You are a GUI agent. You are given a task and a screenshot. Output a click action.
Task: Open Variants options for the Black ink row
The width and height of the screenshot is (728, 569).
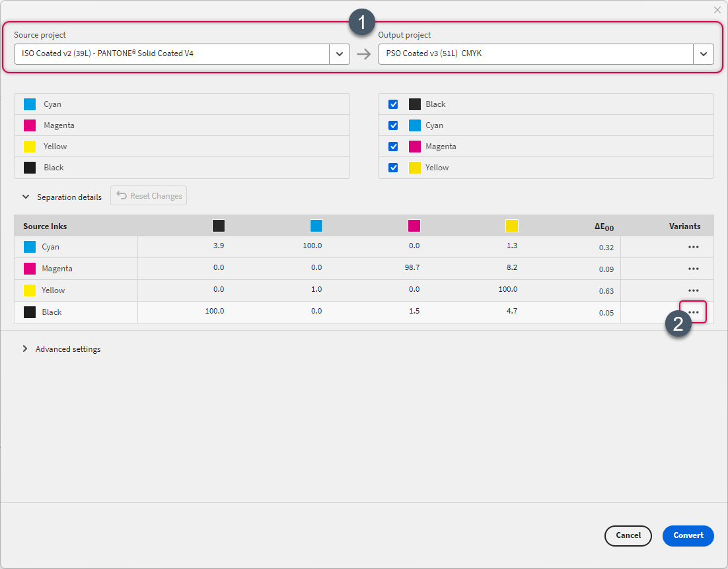coord(692,312)
